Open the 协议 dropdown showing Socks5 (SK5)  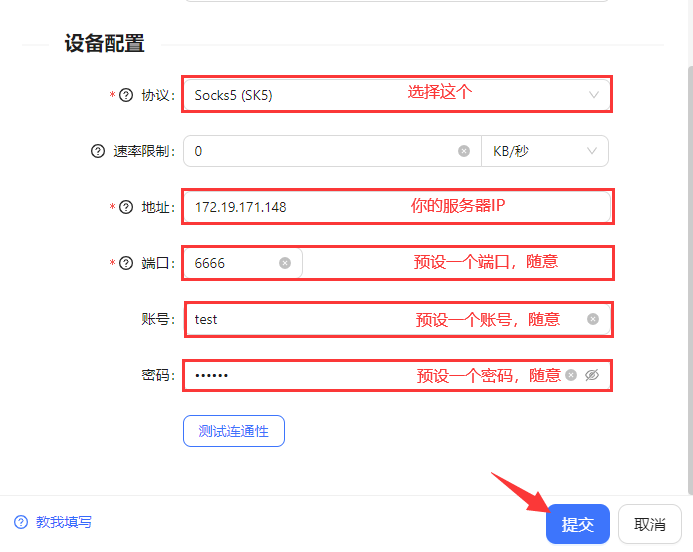coord(395,96)
